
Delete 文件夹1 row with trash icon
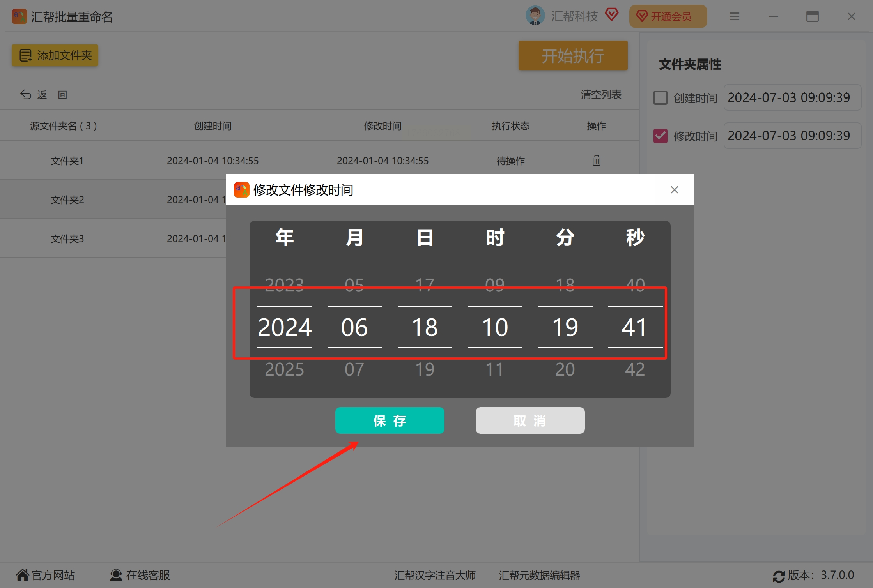pos(596,161)
